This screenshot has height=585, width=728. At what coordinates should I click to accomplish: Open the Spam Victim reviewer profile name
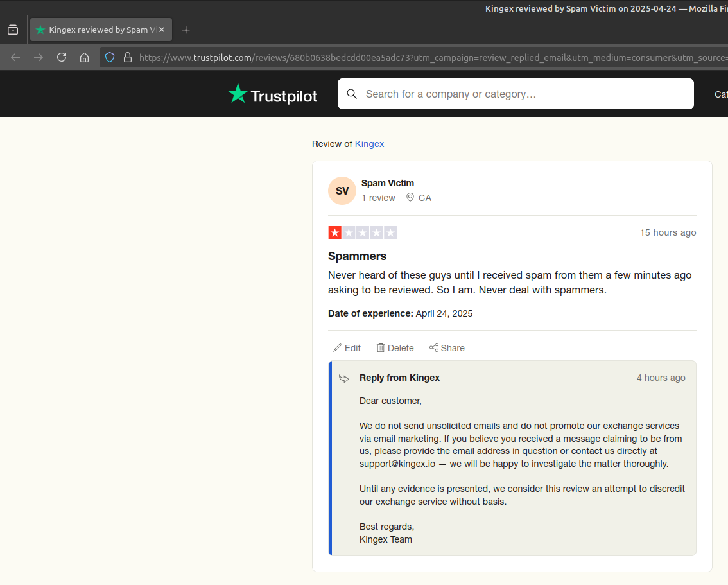[x=388, y=183]
